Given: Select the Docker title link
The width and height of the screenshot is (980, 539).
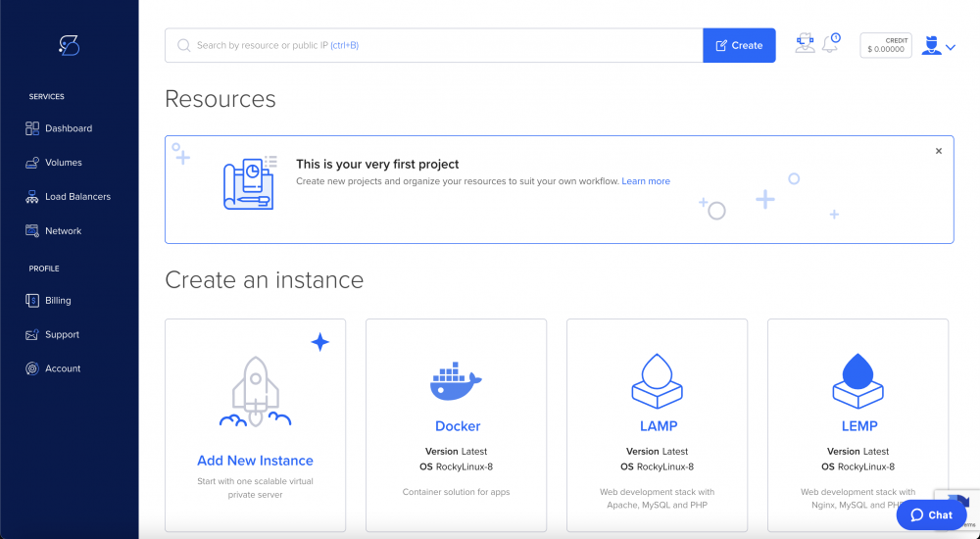Looking at the screenshot, I should (458, 426).
